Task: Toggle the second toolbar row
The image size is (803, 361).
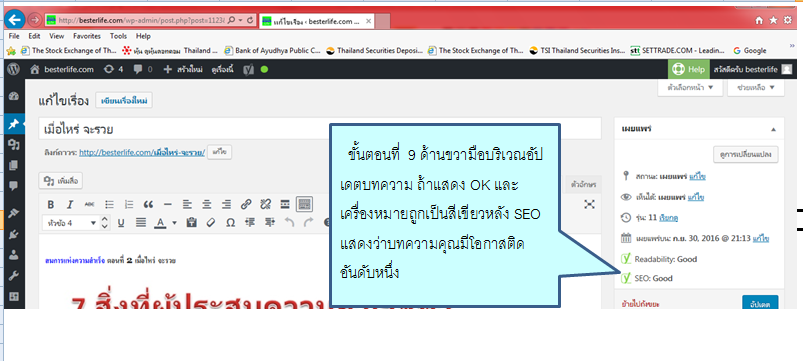Action: tap(304, 204)
